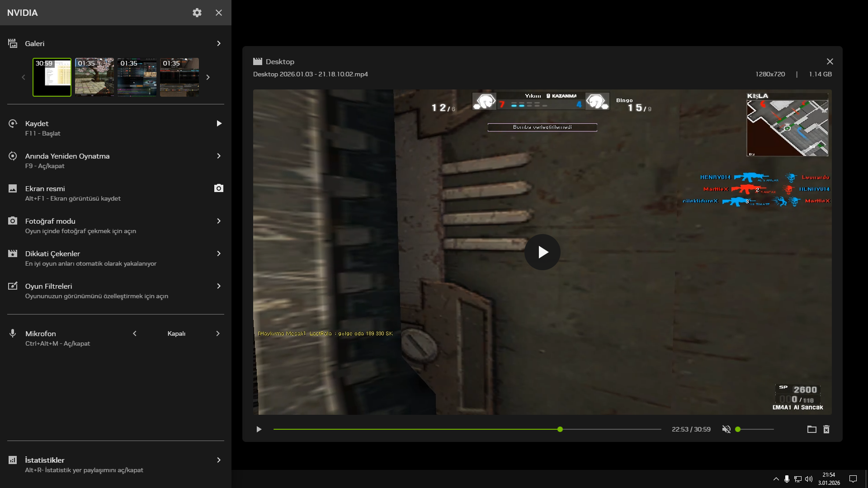Open NVIDIA overlay settings gear
Image resolution: width=868 pixels, height=488 pixels.
pyautogui.click(x=197, y=13)
